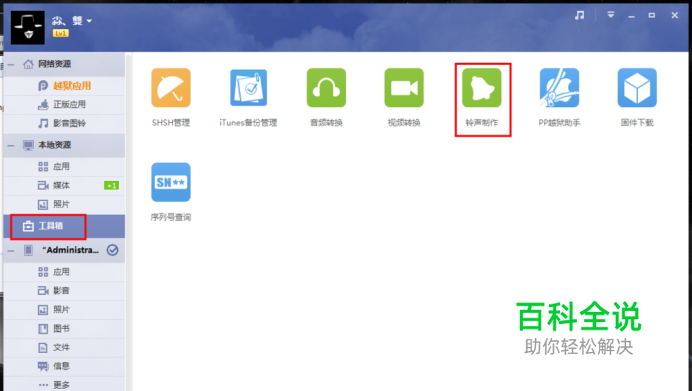
Task: Open the SHSH管理 umbrella tool
Action: [x=171, y=87]
